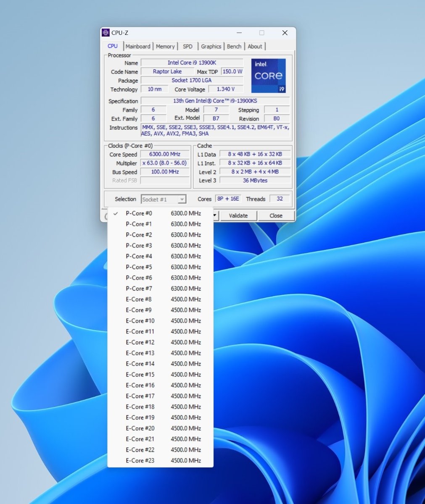Open the Memory tab
Viewport: 425px width, 504px height.
pyautogui.click(x=165, y=47)
